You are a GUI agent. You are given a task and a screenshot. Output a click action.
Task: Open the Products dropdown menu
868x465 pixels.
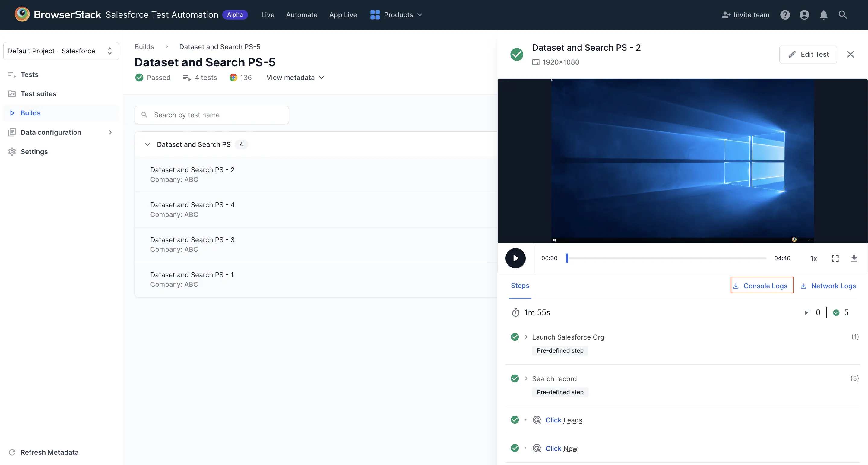[396, 15]
